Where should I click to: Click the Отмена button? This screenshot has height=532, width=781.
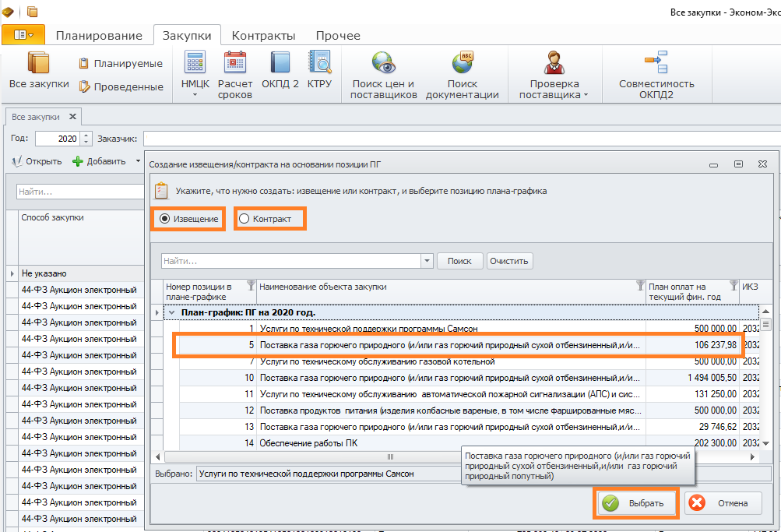point(723,503)
